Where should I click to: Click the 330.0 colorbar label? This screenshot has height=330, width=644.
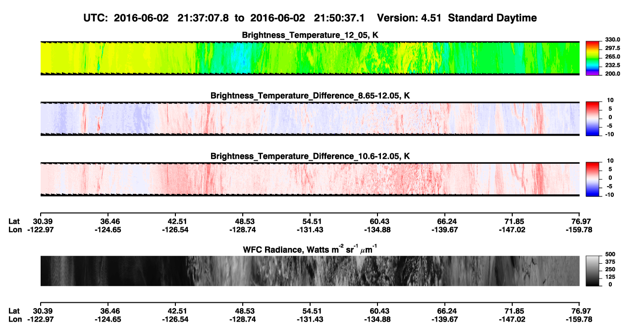(612, 40)
